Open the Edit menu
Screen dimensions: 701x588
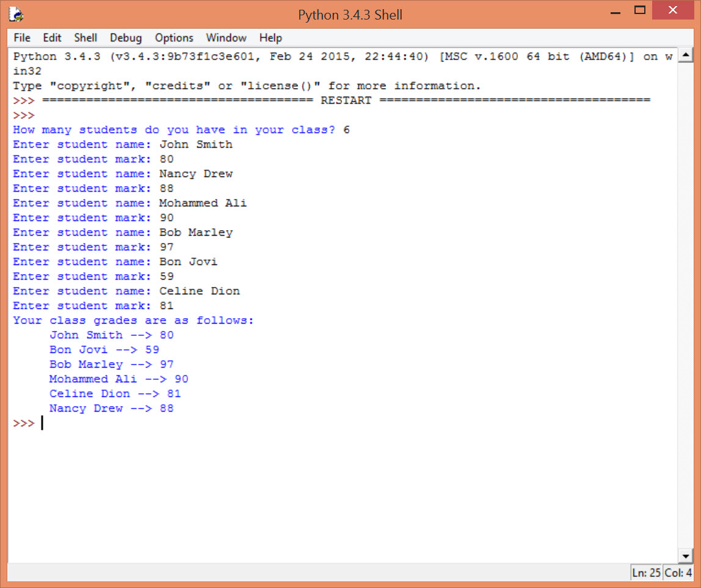pyautogui.click(x=52, y=38)
